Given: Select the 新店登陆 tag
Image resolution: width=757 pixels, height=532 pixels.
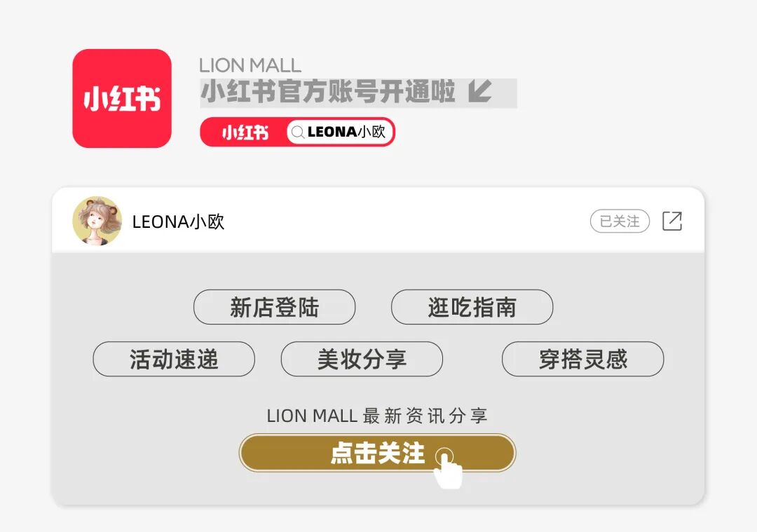Looking at the screenshot, I should click(x=274, y=307).
